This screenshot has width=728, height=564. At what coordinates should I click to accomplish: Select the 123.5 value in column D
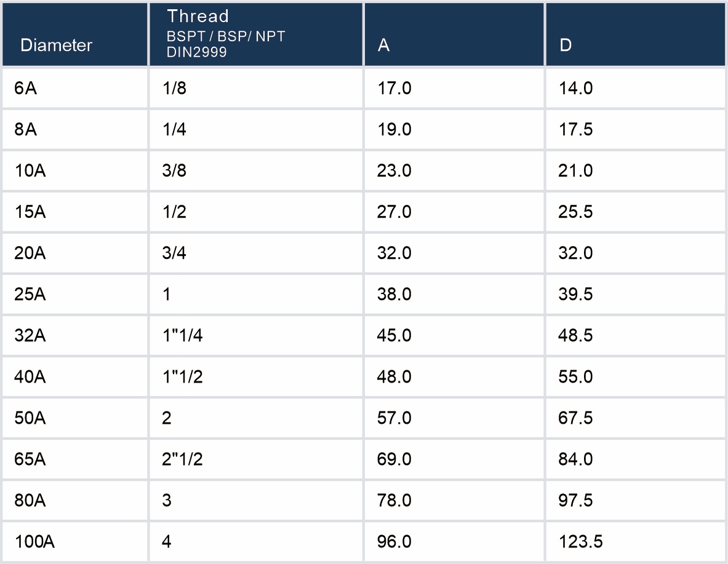tap(580, 541)
